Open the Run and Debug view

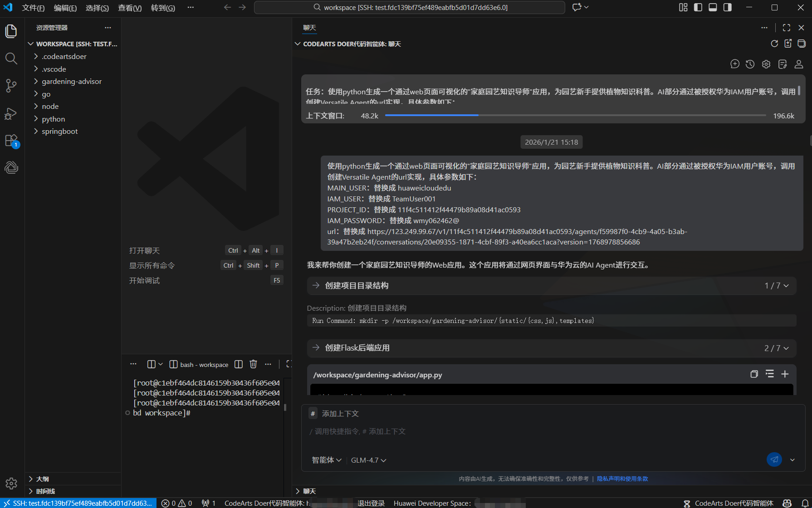pyautogui.click(x=11, y=113)
